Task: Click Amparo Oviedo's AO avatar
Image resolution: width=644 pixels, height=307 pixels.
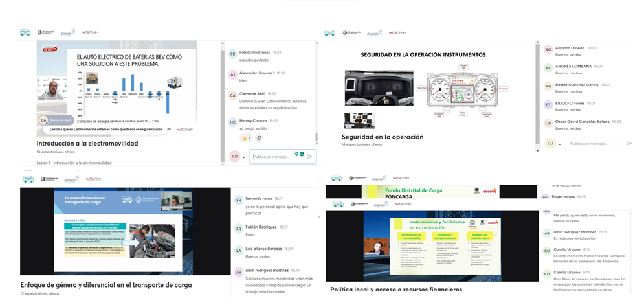Action: click(548, 49)
